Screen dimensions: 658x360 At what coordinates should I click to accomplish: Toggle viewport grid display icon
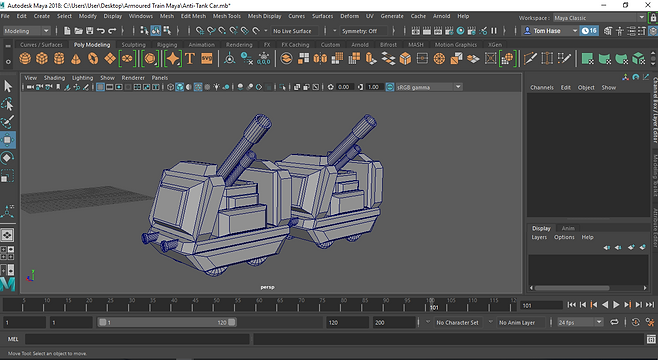coord(100,87)
